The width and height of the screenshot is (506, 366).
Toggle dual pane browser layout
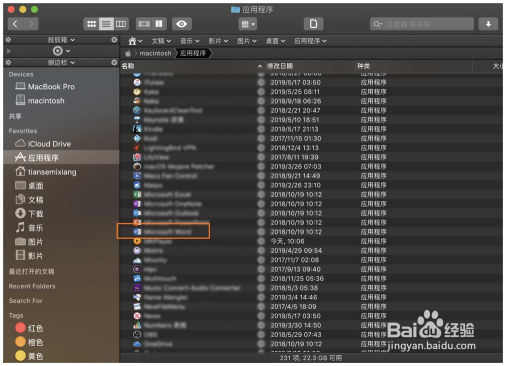(x=159, y=24)
